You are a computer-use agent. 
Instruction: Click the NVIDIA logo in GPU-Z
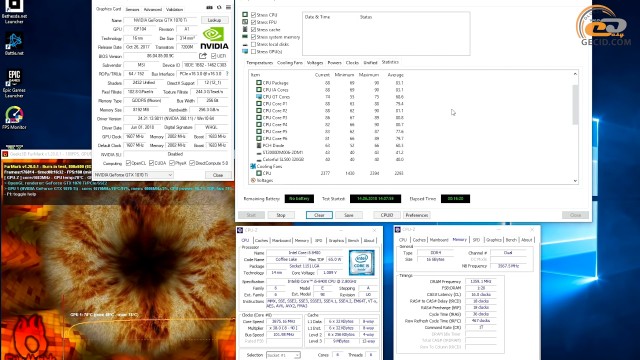pos(214,38)
